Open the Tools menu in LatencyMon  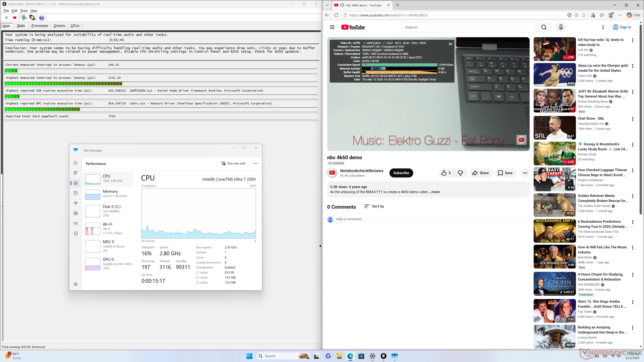tap(24, 11)
